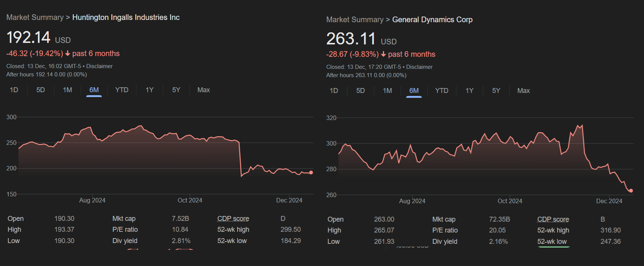This screenshot has width=644, height=266.
Task: Click Huntington Ingalls Low value 190.30
Action: pos(64,241)
